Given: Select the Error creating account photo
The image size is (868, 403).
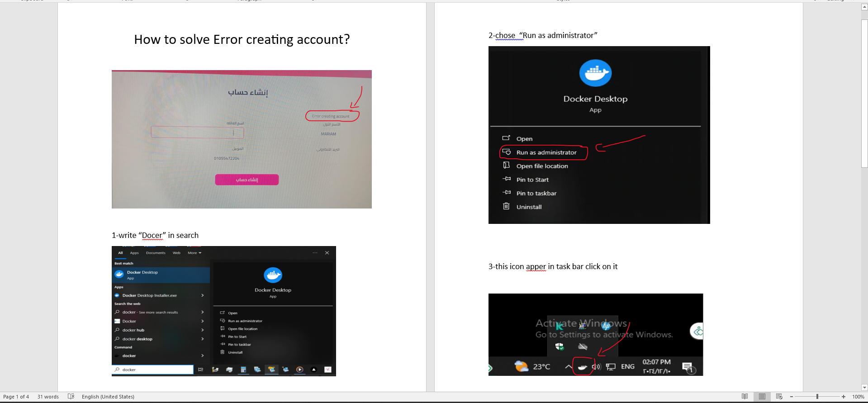Looking at the screenshot, I should [x=242, y=139].
